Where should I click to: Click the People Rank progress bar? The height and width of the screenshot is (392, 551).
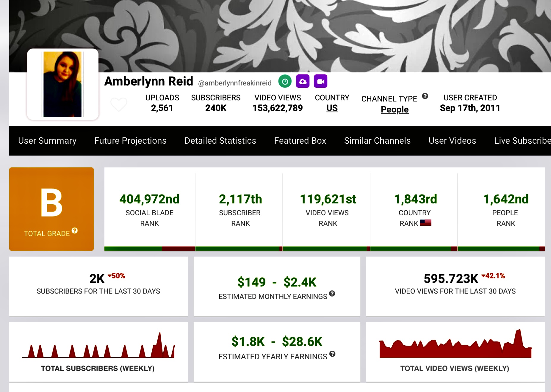(x=501, y=249)
